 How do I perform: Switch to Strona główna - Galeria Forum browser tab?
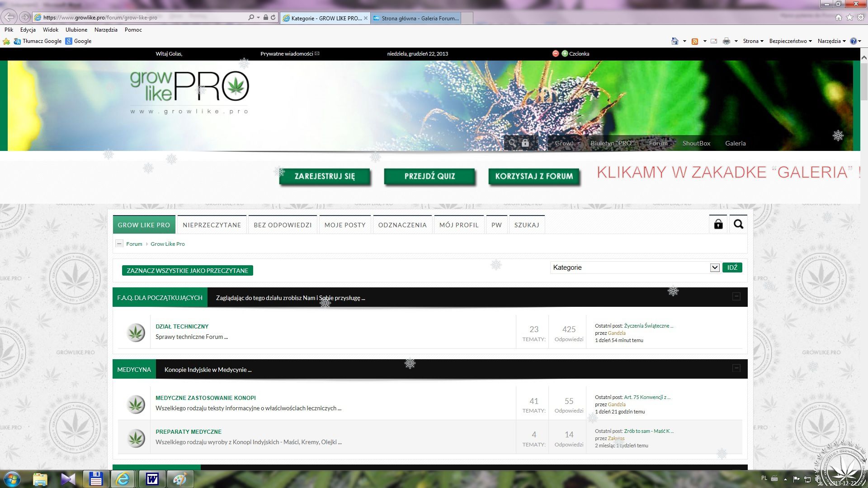[416, 18]
